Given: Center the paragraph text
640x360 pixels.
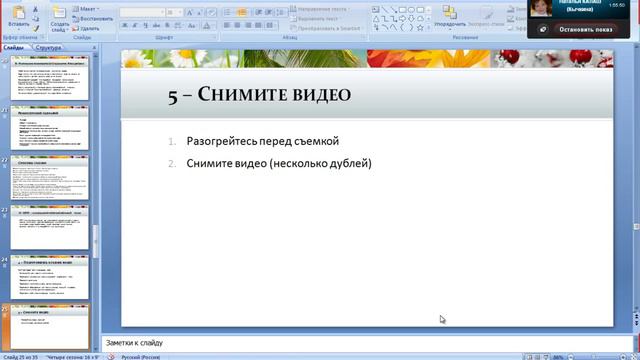Looking at the screenshot, I should [x=238, y=25].
